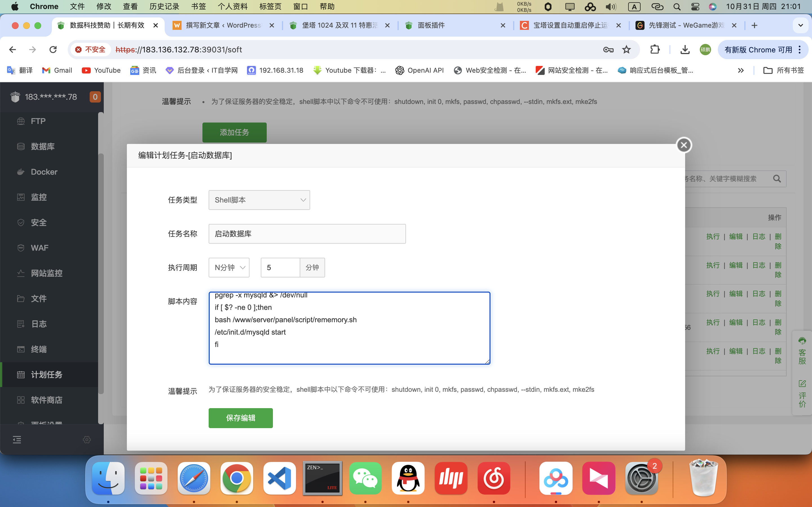
Task: Click the 任务名称 input field
Action: coord(307,234)
